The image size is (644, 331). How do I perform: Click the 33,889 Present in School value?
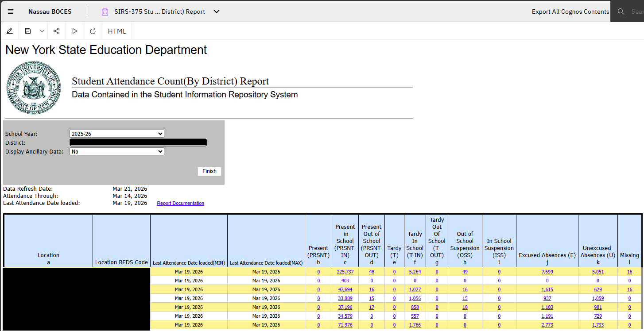point(345,298)
